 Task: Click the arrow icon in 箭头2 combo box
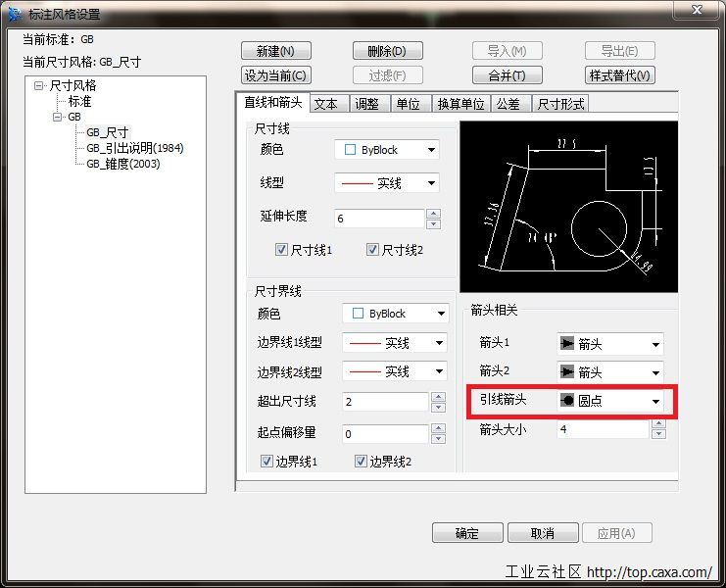point(567,371)
